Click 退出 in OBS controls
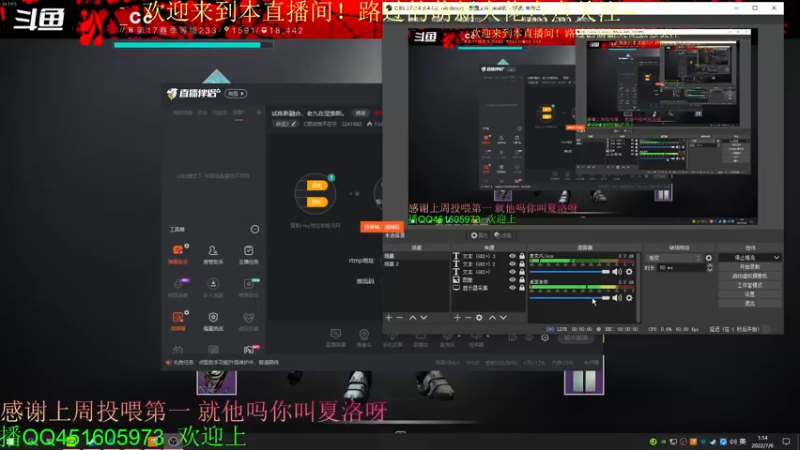 [749, 304]
